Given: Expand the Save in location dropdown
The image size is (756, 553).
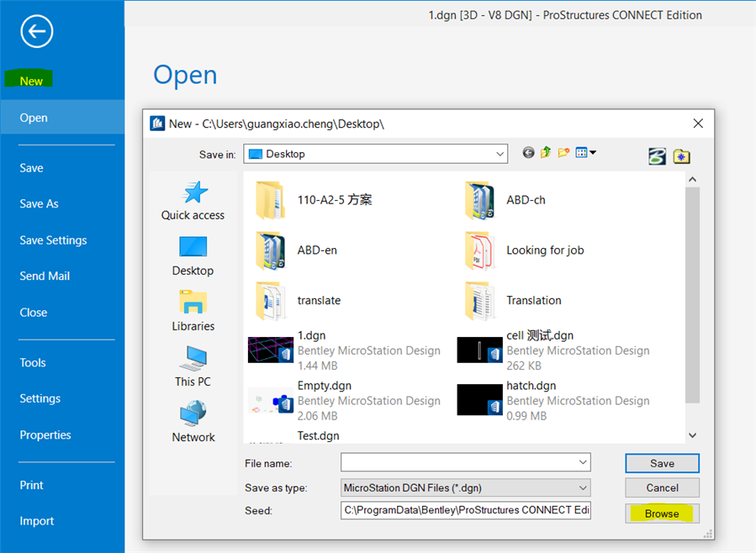Looking at the screenshot, I should point(500,154).
